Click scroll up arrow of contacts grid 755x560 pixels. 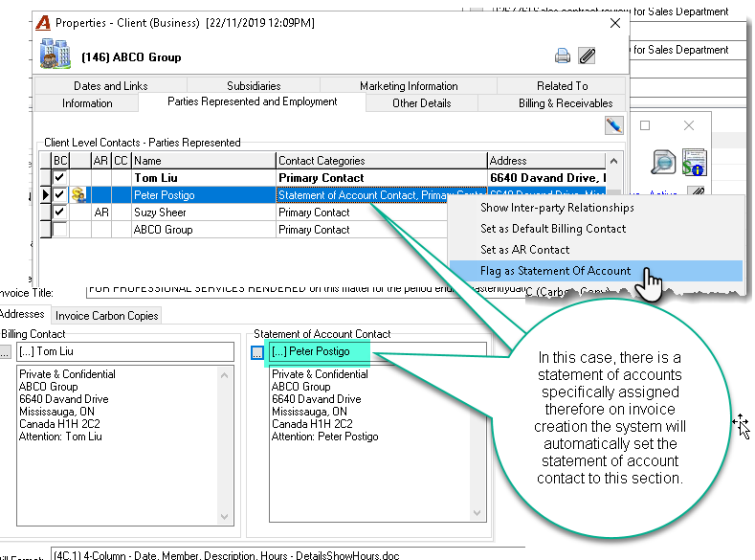(x=613, y=162)
